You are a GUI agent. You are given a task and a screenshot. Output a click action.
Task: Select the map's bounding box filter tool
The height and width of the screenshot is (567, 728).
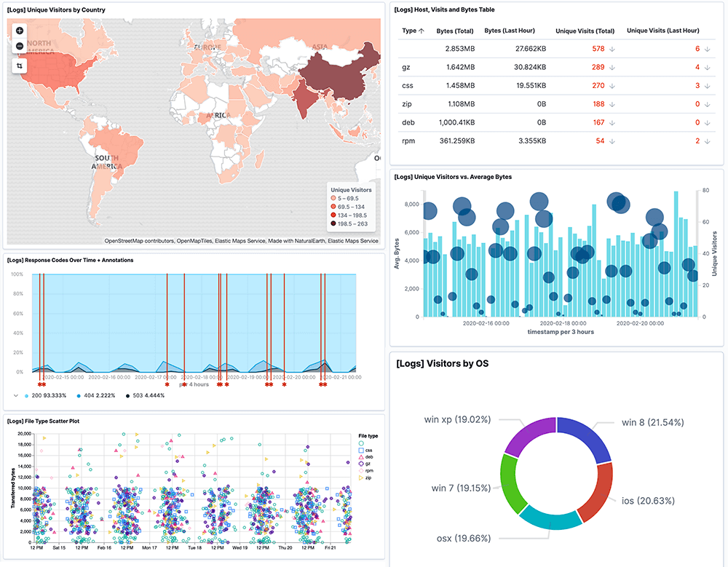[19, 65]
